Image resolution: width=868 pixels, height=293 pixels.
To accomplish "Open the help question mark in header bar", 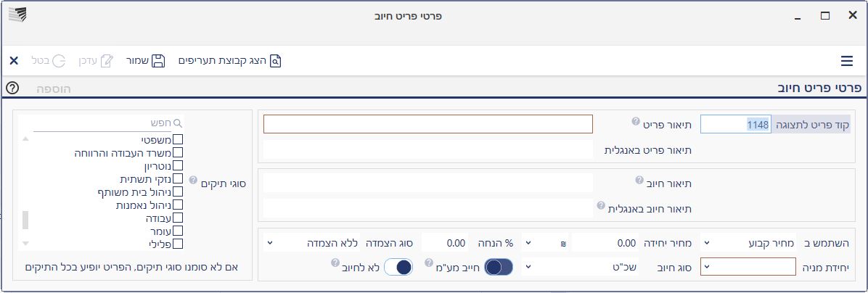I will point(12,88).
